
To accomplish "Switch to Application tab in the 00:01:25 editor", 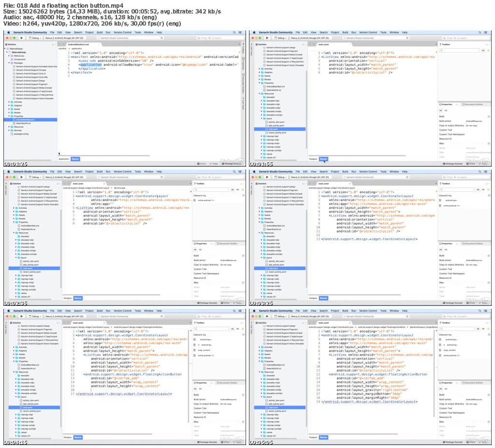I will (x=64, y=159).
